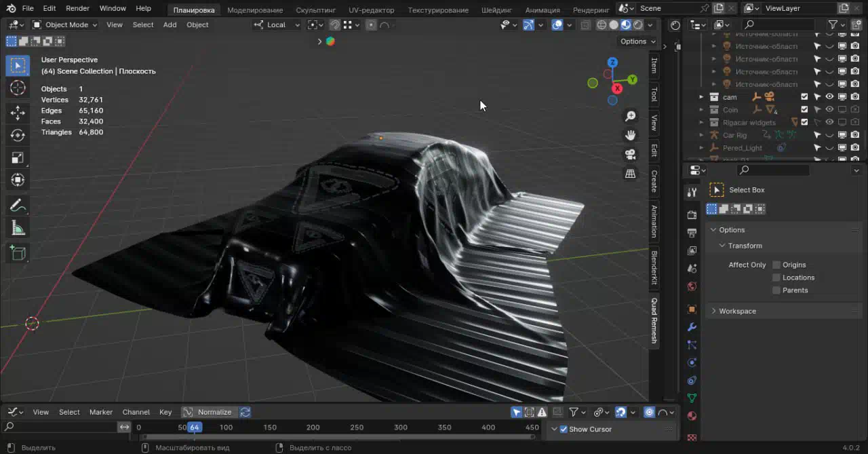Image resolution: width=868 pixels, height=454 pixels.
Task: Enable Affect Only Parents checkbox
Action: (776, 290)
